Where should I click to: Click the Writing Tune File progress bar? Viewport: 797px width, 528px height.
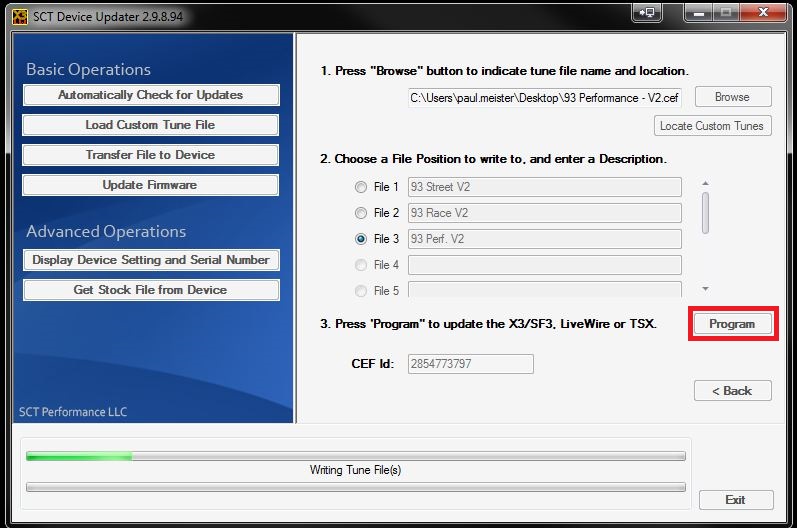point(356,456)
